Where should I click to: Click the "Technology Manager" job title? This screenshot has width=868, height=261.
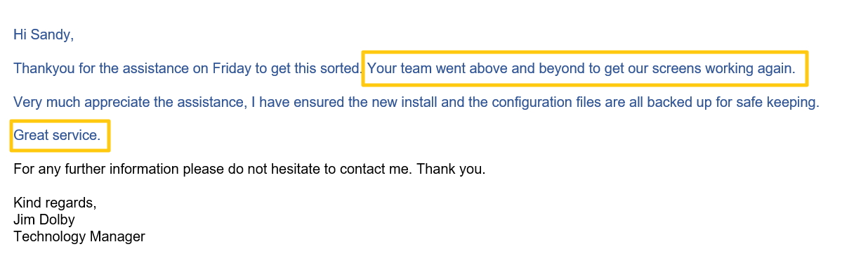pos(79,236)
